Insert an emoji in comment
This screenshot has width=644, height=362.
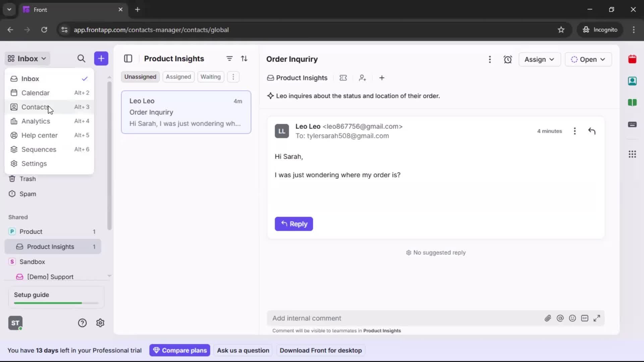pos(572,318)
